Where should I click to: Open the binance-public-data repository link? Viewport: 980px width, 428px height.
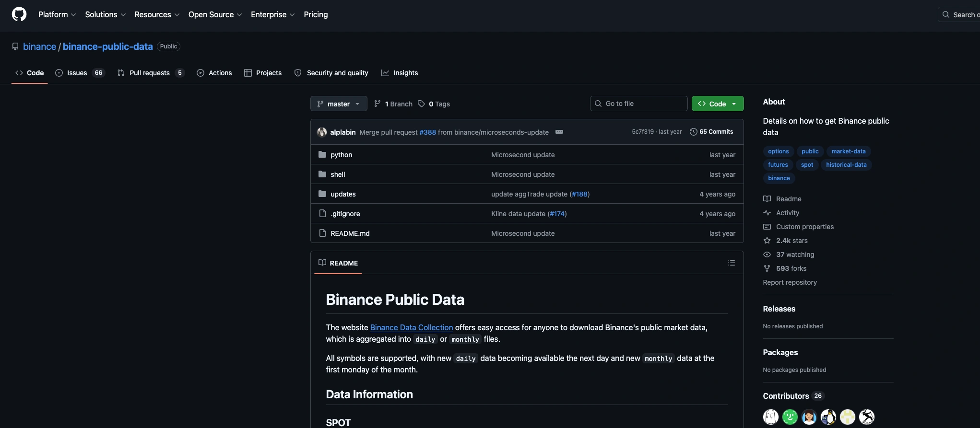(x=107, y=46)
